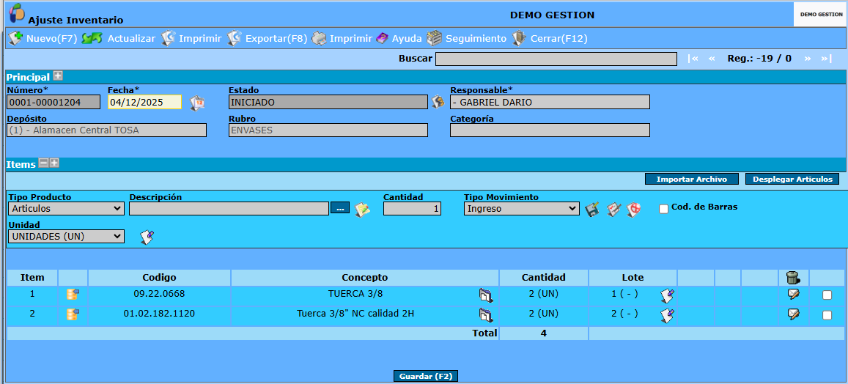This screenshot has width=848, height=384.
Task: Click the red-marked cancel icon after Tipo Movimiento
Action: coord(634,209)
